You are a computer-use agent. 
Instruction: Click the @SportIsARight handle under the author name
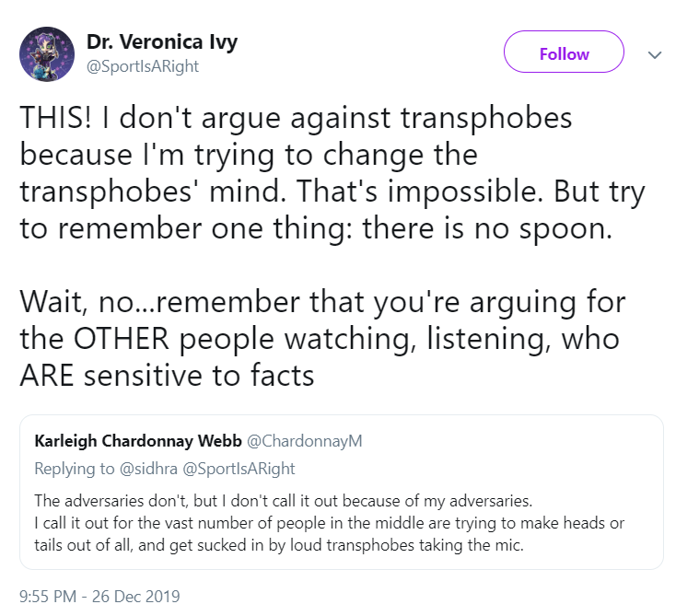point(143,66)
